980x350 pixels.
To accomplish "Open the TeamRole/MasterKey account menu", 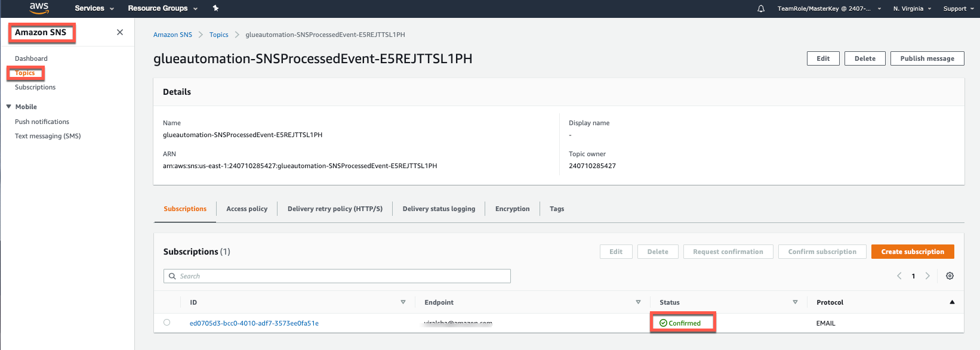I will tap(830, 8).
